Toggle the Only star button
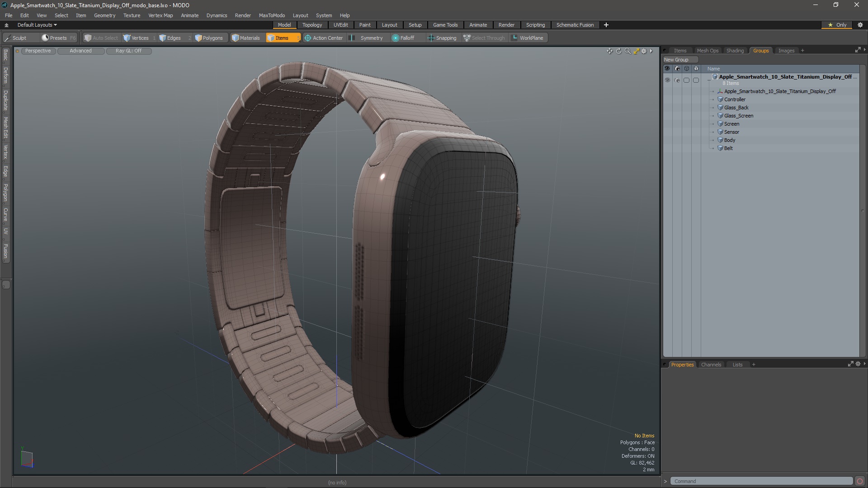The image size is (868, 488). [x=837, y=25]
